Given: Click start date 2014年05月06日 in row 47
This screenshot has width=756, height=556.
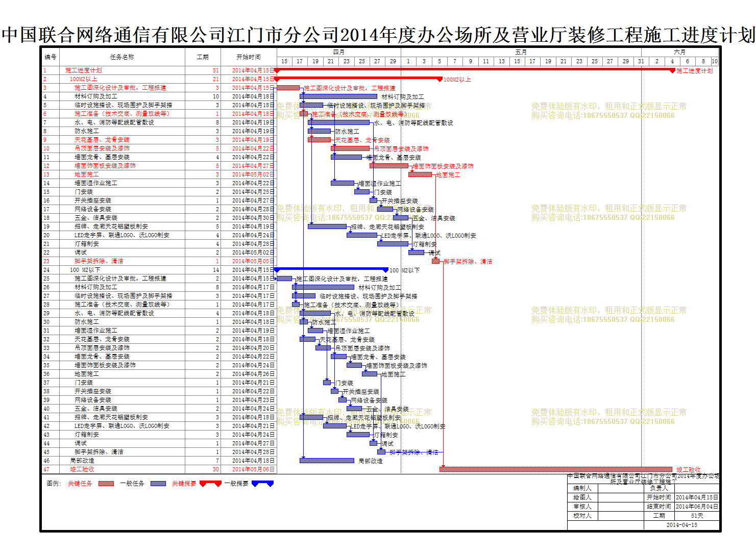Looking at the screenshot, I should [253, 469].
